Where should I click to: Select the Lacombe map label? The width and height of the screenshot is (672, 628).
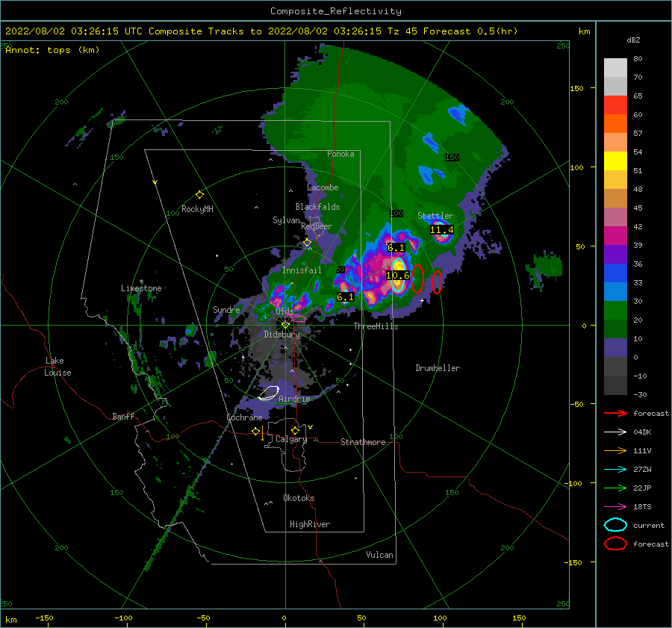click(323, 187)
